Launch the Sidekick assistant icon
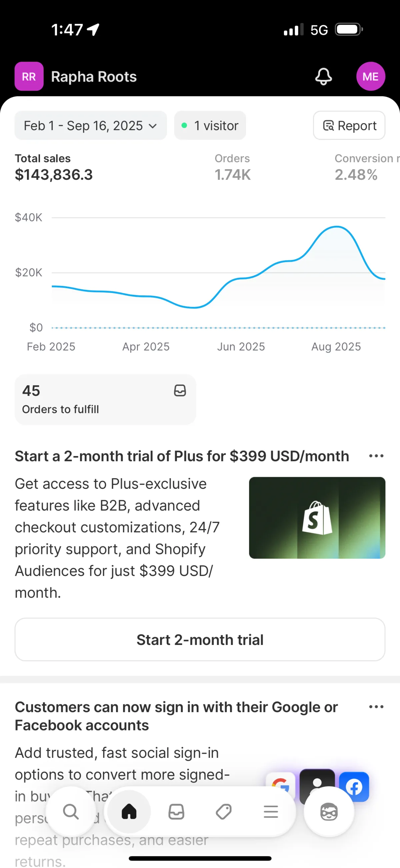This screenshot has width=400, height=868. [329, 812]
